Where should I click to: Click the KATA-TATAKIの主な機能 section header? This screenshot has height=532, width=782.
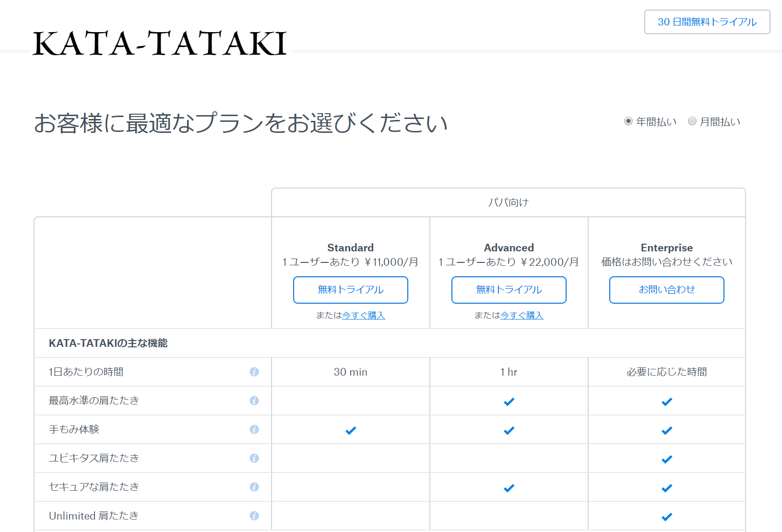click(108, 343)
